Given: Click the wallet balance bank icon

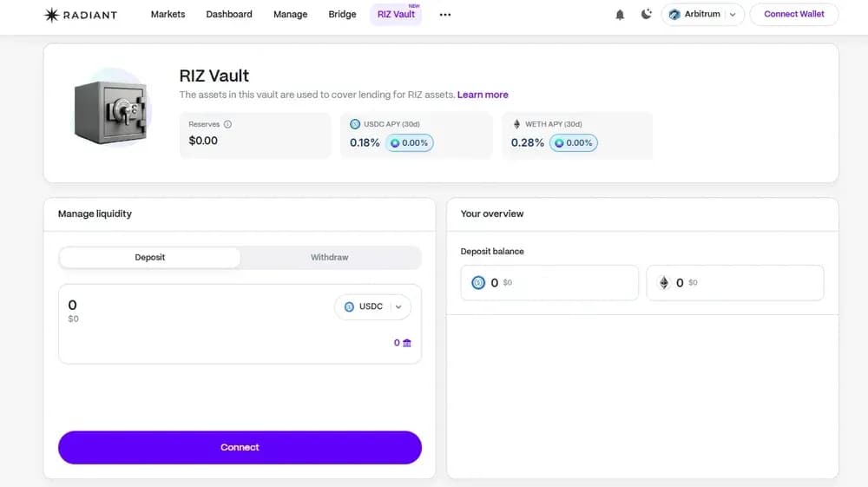Looking at the screenshot, I should pyautogui.click(x=407, y=343).
